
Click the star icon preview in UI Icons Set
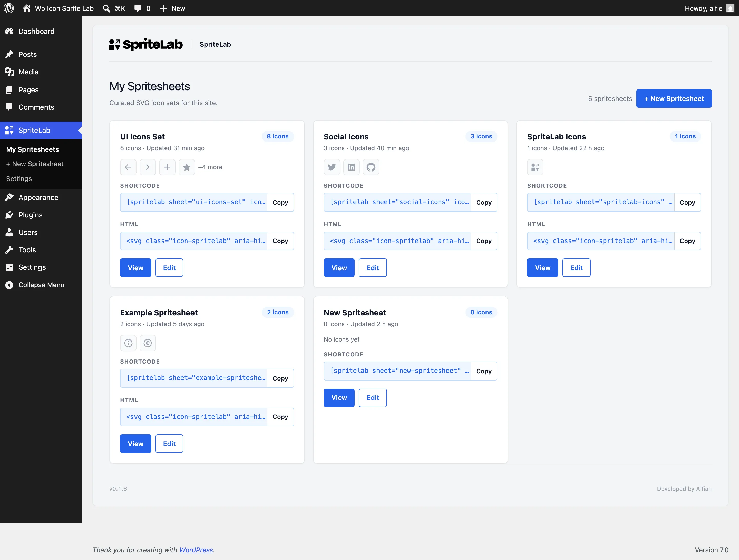pos(187,167)
